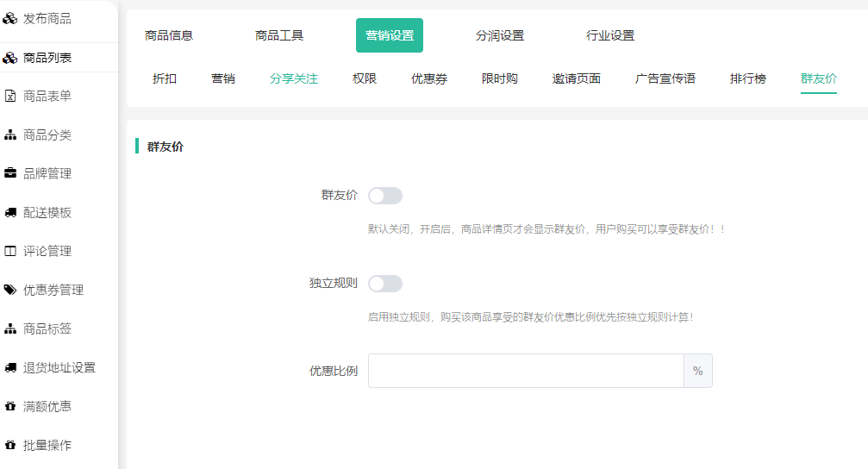Open 退货地址设置 from the sidebar
This screenshot has height=469, width=868.
tap(59, 368)
